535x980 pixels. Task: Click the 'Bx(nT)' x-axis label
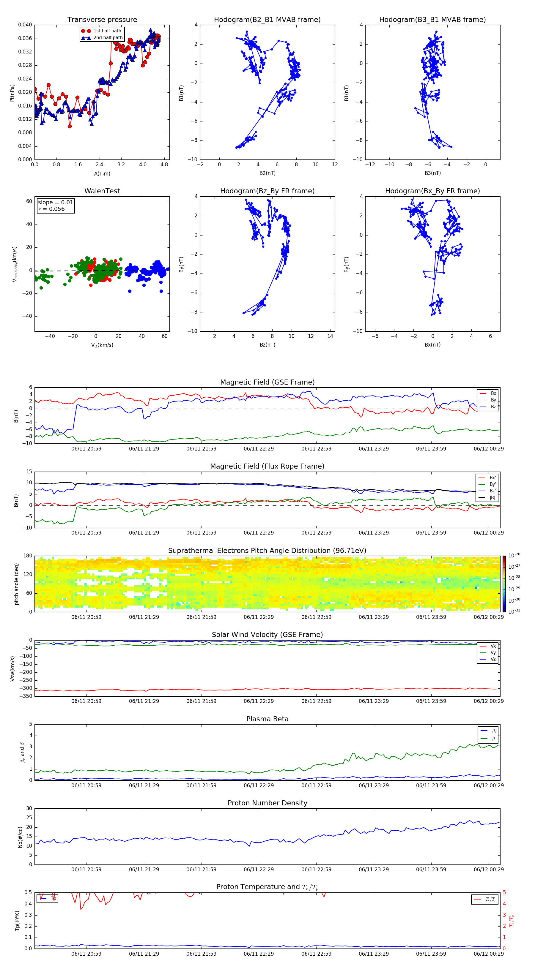coord(432,345)
